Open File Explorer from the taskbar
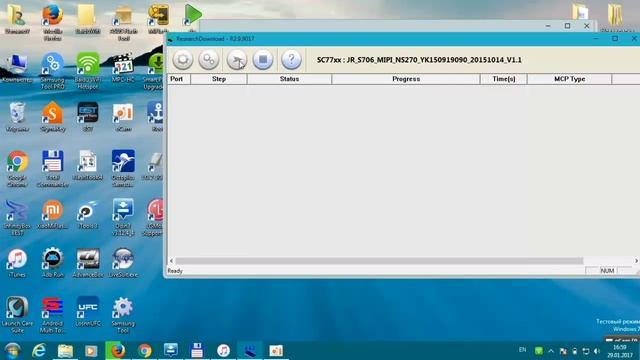The width and height of the screenshot is (640, 360). pyautogui.click(x=65, y=351)
